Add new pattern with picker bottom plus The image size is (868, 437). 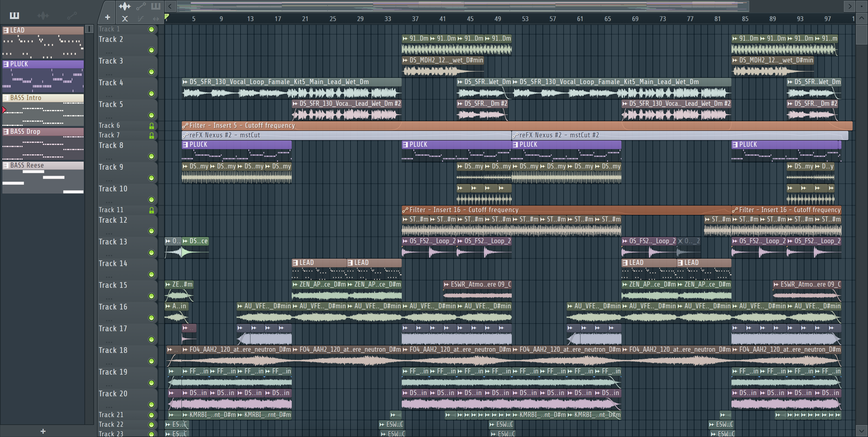[43, 431]
